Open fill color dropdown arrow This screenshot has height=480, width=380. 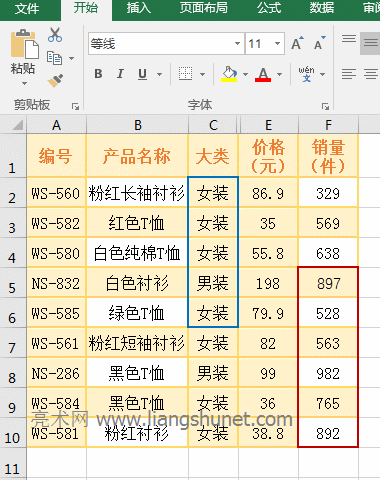[245, 74]
